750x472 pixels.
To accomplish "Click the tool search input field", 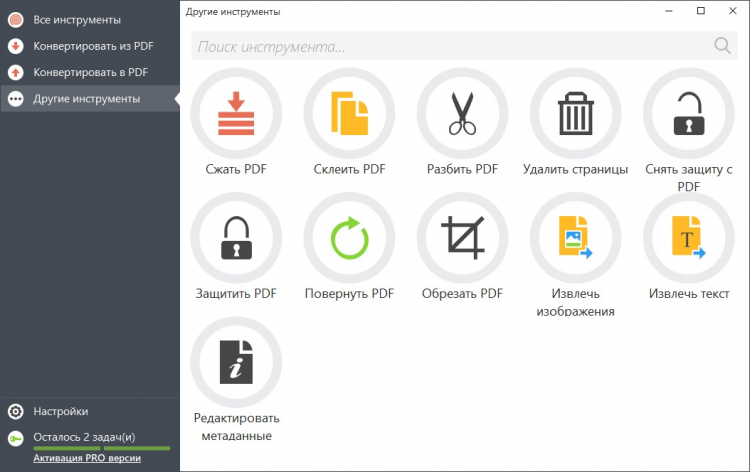I will [x=450, y=46].
